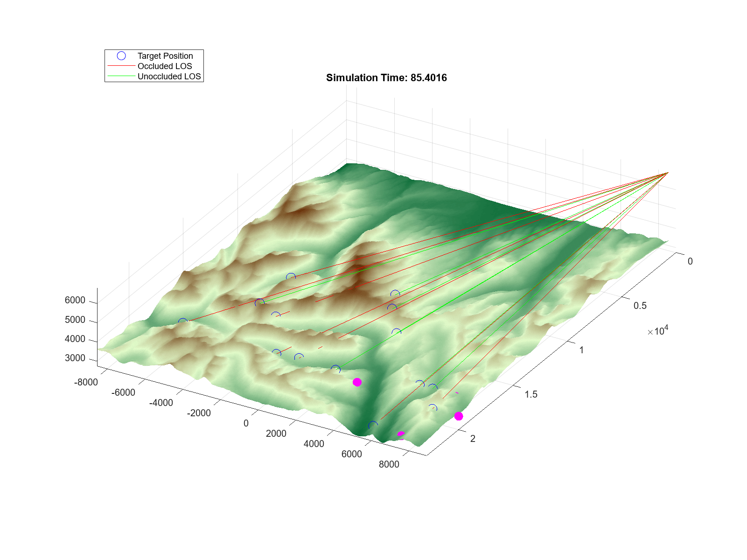Click the "1" axis tick label

581,350
